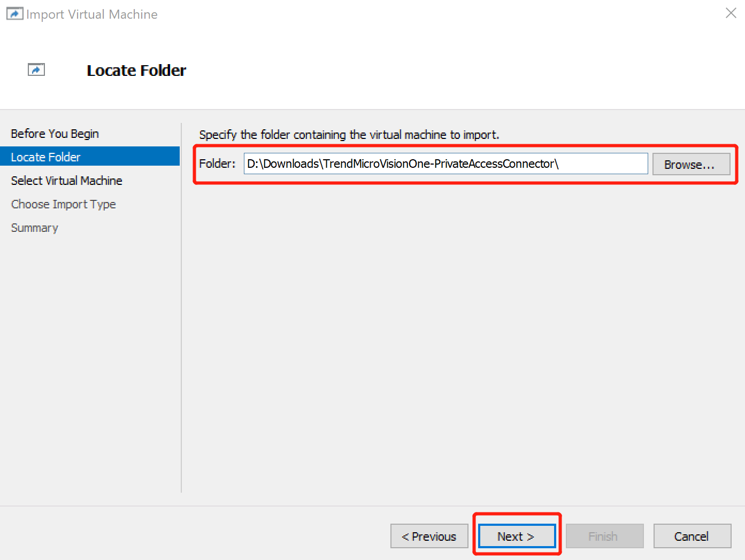Click the Locate Folder heading text
This screenshot has width=745, height=560.
[136, 70]
